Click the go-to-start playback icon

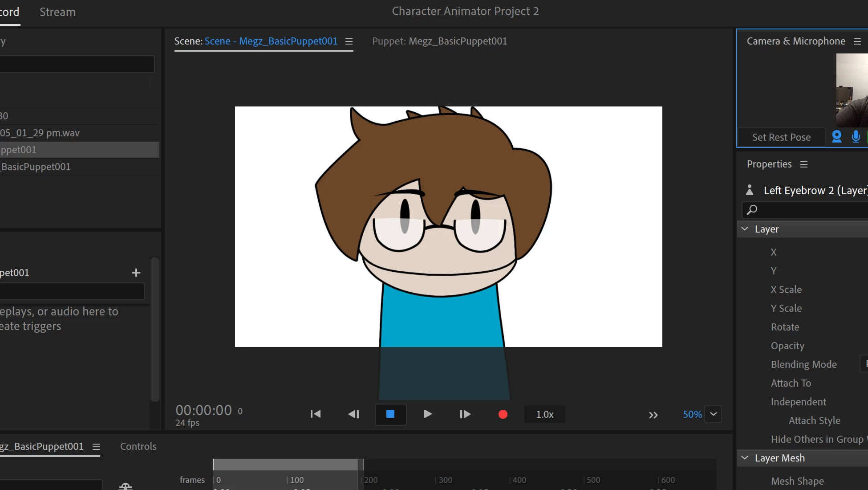pyautogui.click(x=315, y=414)
